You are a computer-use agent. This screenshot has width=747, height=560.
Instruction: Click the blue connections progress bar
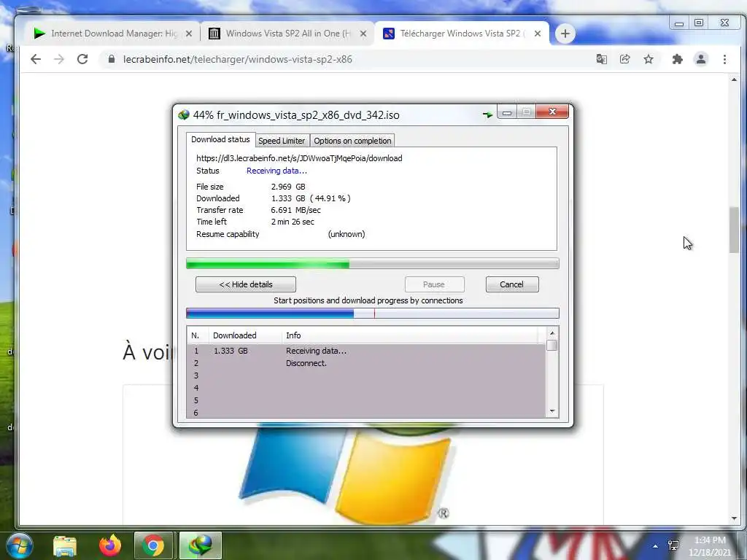373,314
